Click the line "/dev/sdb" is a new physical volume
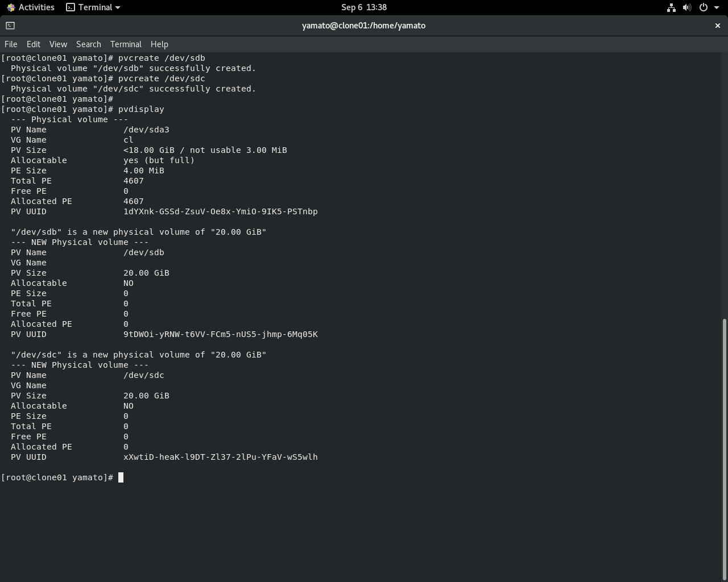This screenshot has width=728, height=582. point(139,232)
